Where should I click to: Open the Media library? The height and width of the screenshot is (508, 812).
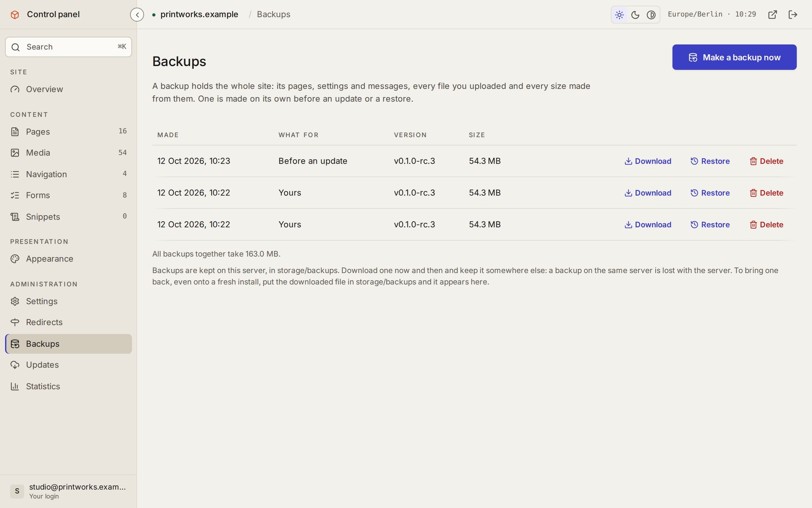68,153
